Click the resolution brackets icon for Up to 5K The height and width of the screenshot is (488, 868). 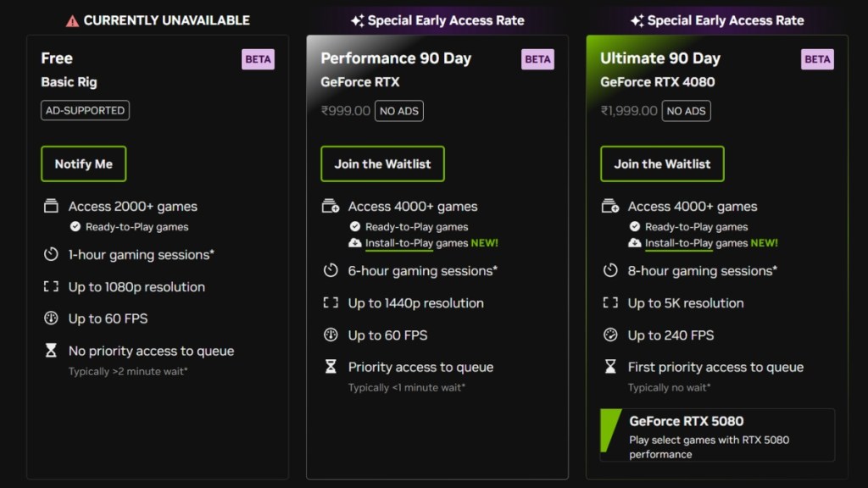611,302
